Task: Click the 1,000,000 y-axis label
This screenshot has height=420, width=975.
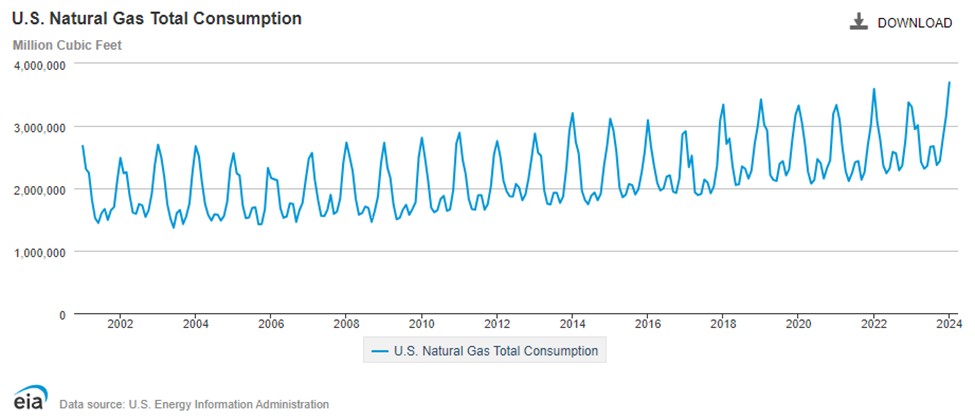Action: (40, 252)
